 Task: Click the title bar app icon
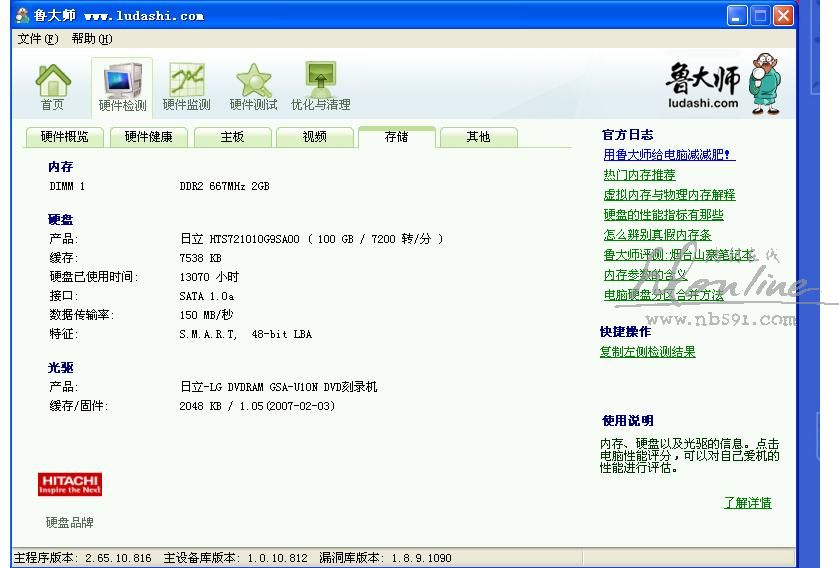click(22, 16)
